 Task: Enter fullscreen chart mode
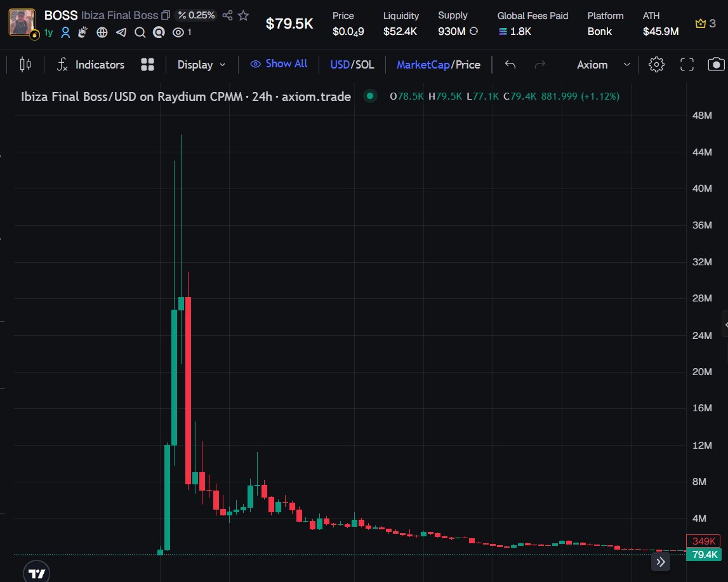(687, 65)
